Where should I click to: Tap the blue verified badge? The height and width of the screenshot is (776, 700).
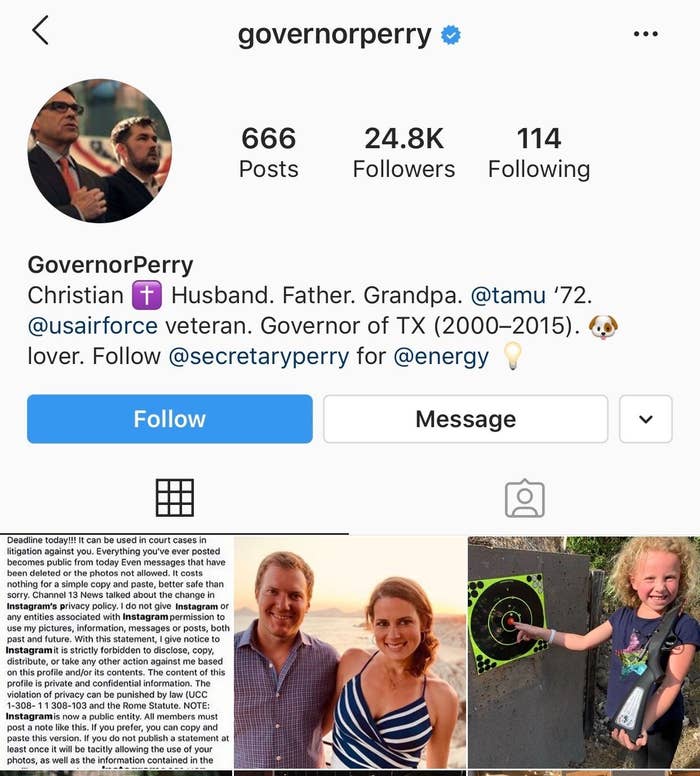click(x=450, y=35)
